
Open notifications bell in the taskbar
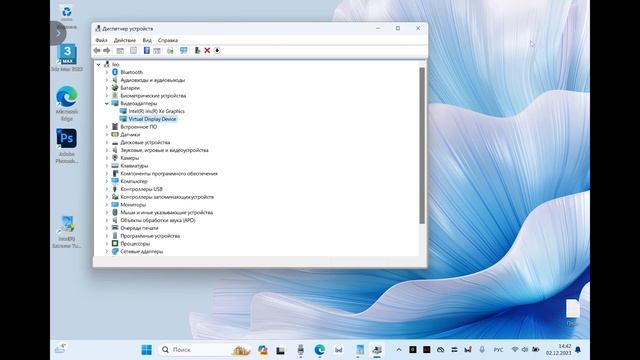(578, 350)
